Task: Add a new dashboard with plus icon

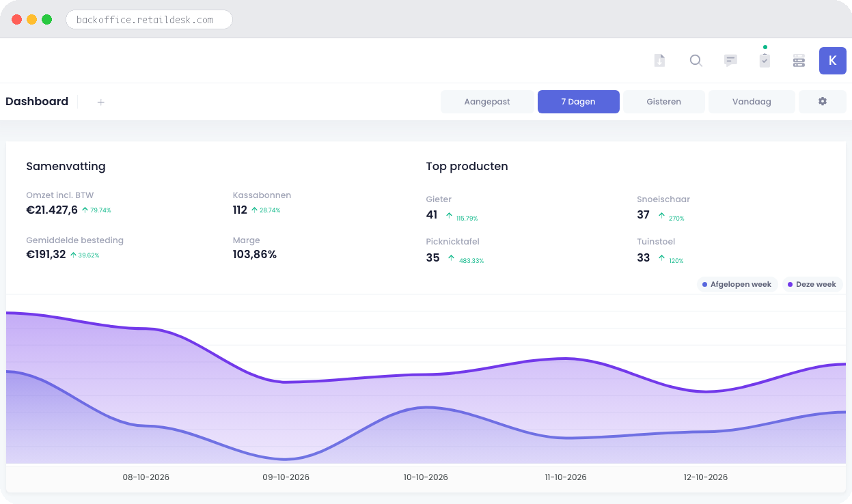Action: (100, 102)
